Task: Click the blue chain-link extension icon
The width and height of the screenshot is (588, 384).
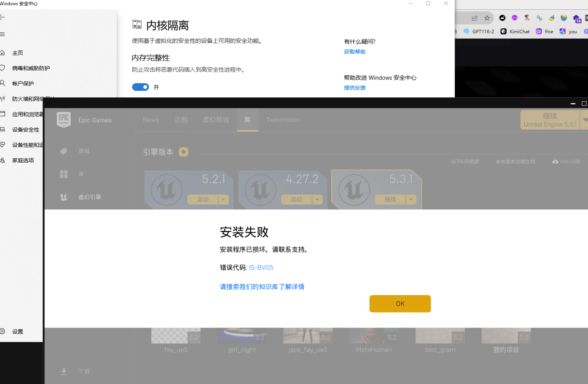Action: tap(539, 18)
